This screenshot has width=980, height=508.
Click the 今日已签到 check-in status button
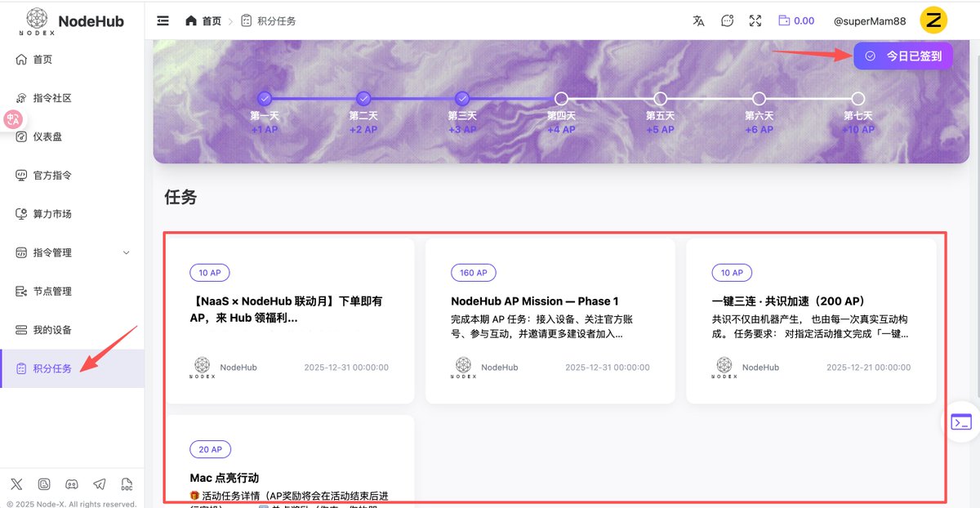click(903, 56)
